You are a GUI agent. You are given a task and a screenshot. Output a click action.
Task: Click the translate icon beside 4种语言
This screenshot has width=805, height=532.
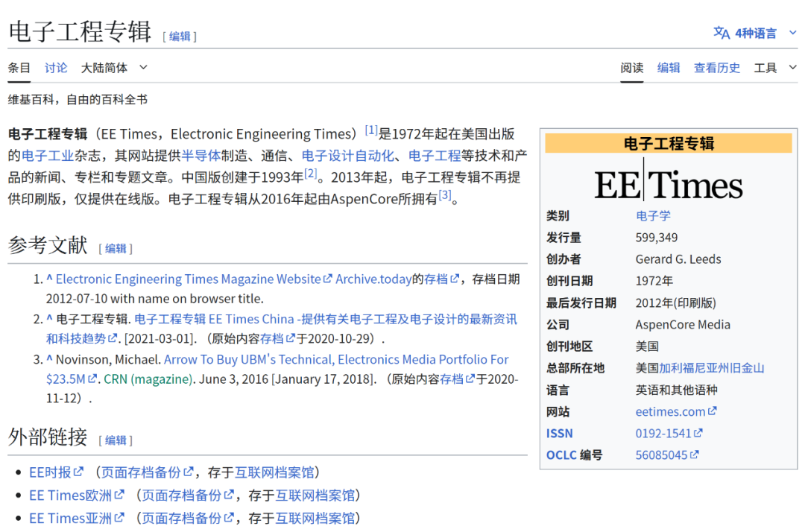(x=722, y=34)
